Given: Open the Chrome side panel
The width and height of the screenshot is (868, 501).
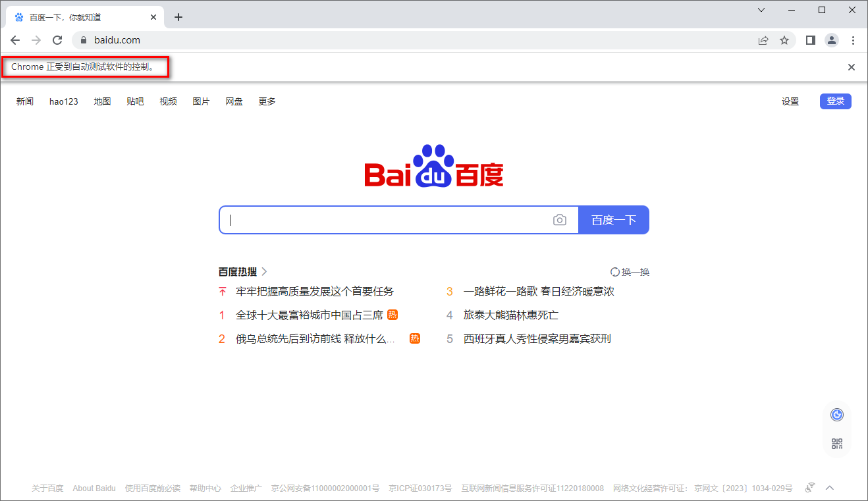Looking at the screenshot, I should coord(811,40).
